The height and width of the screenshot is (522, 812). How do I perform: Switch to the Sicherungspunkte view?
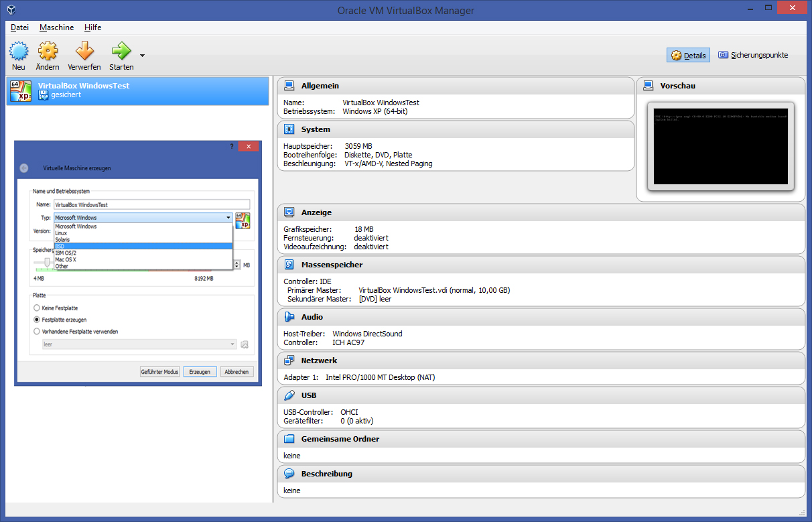(x=753, y=55)
